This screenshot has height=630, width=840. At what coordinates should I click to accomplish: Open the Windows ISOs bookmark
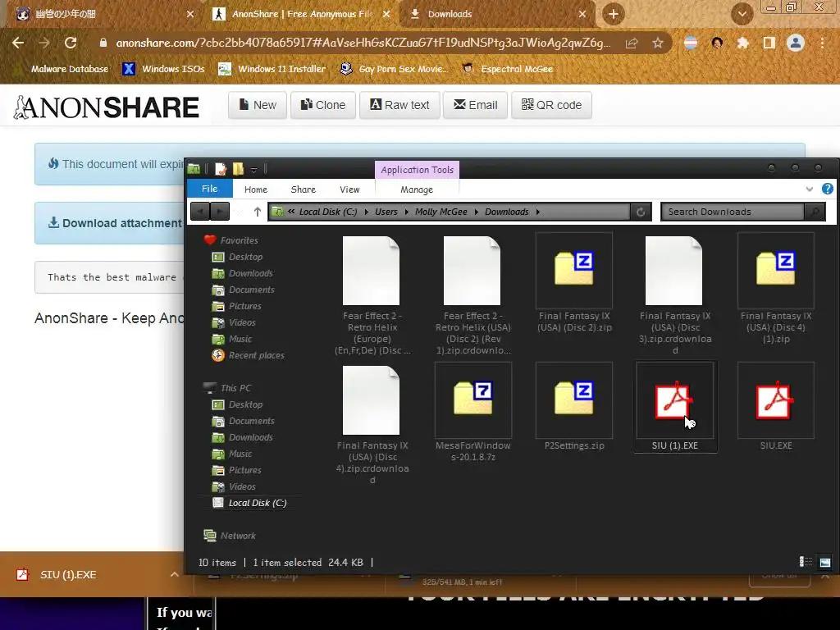tap(163, 69)
